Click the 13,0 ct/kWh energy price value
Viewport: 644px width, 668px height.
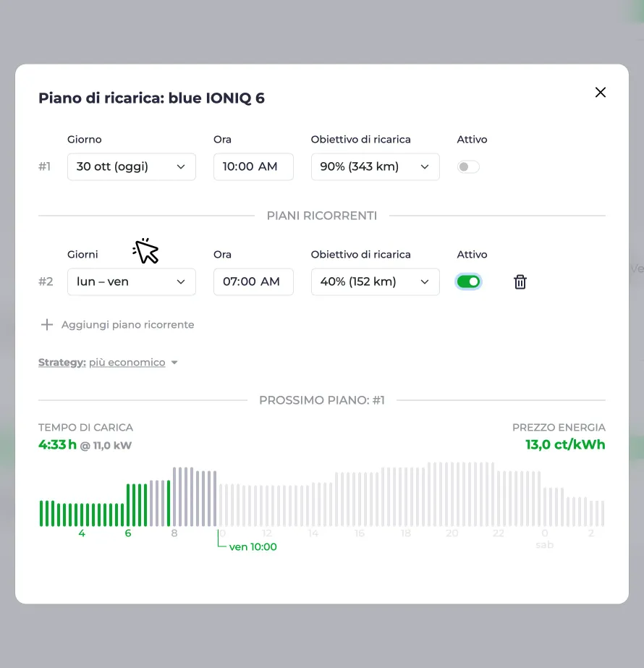click(565, 444)
